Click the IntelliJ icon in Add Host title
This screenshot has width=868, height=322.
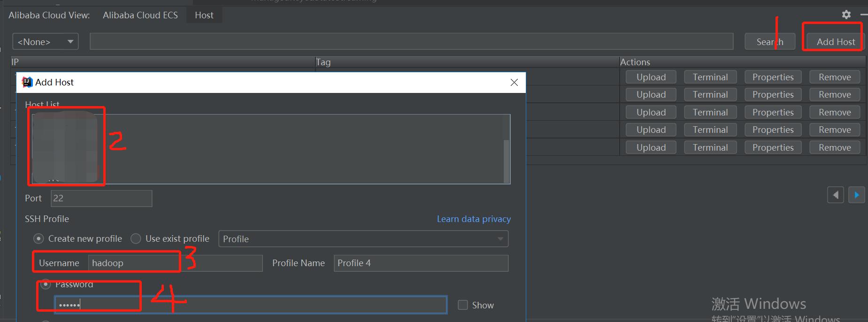(27, 82)
